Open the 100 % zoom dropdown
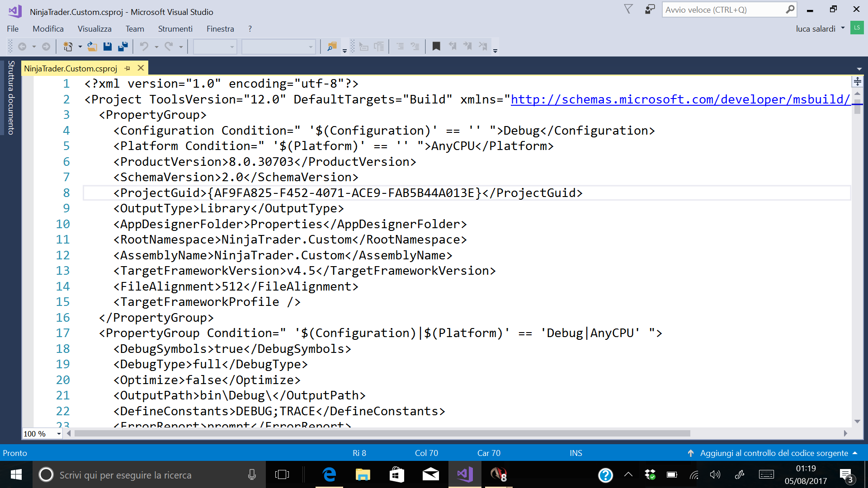 59,434
